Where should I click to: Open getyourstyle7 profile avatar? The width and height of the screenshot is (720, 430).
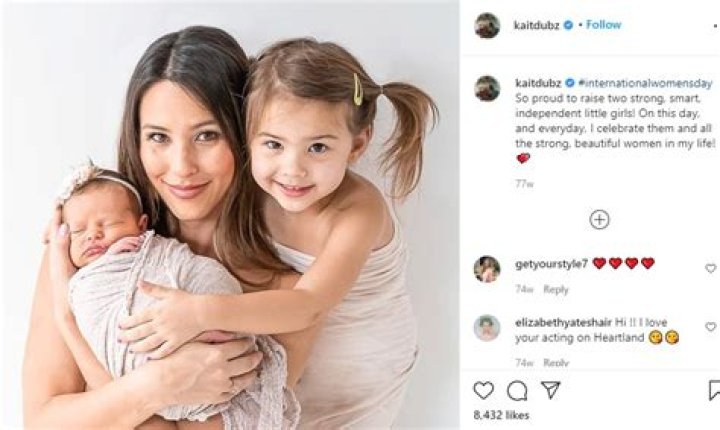coord(487,269)
